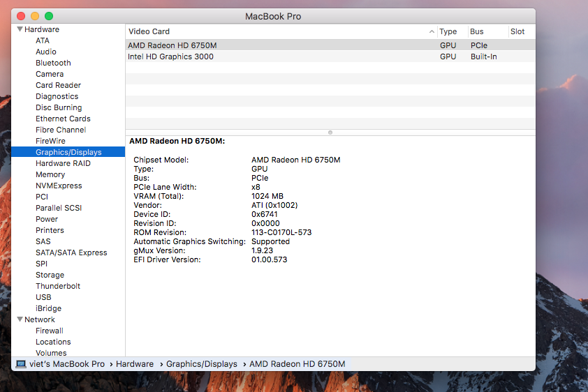This screenshot has width=588, height=392.
Task: Click the computer icon in path bar
Action: pyautogui.click(x=21, y=364)
